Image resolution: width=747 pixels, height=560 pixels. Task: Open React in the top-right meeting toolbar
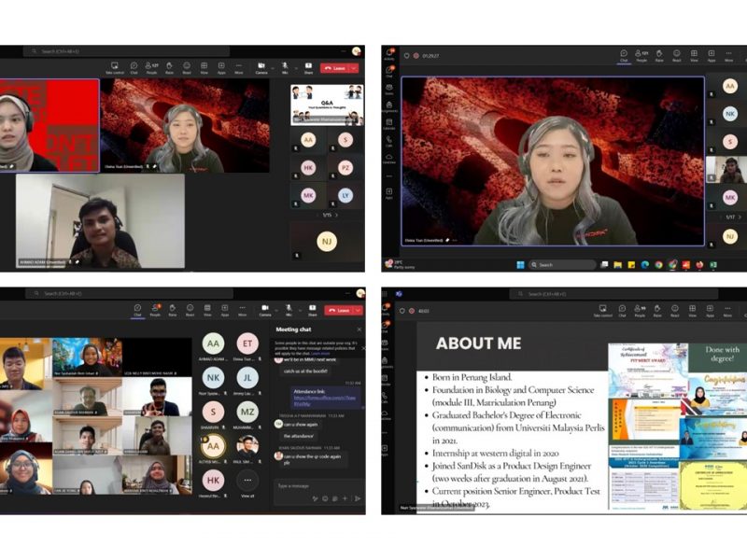(676, 55)
